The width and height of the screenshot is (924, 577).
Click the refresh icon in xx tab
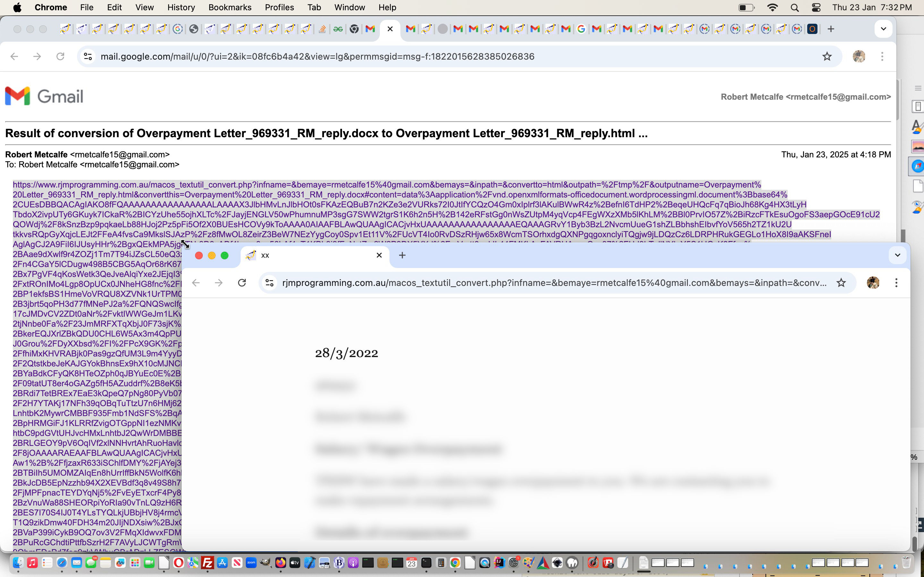242,282
